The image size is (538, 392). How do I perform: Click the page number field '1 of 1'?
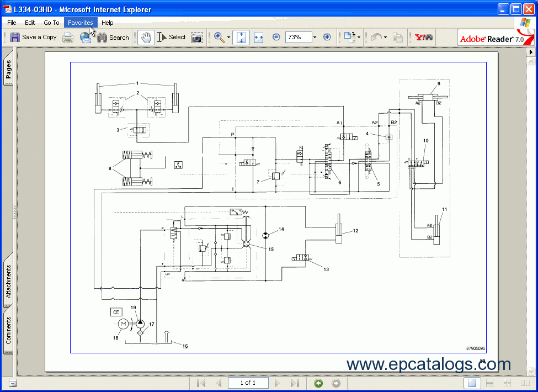[248, 383]
